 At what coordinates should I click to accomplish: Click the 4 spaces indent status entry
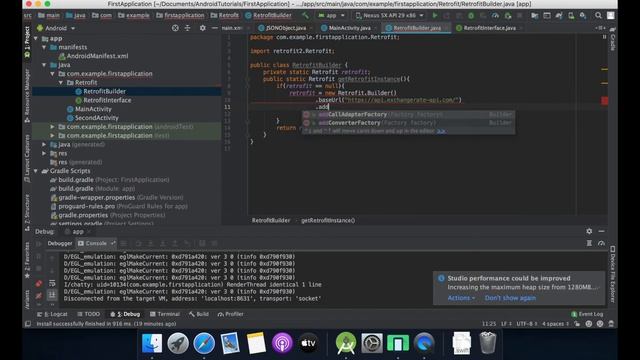pos(555,324)
